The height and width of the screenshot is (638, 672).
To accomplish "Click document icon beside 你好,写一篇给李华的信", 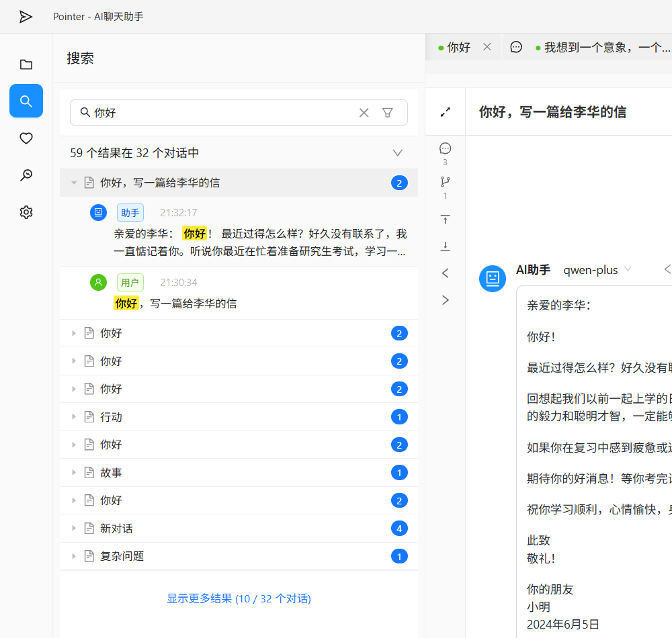I will click(x=89, y=183).
